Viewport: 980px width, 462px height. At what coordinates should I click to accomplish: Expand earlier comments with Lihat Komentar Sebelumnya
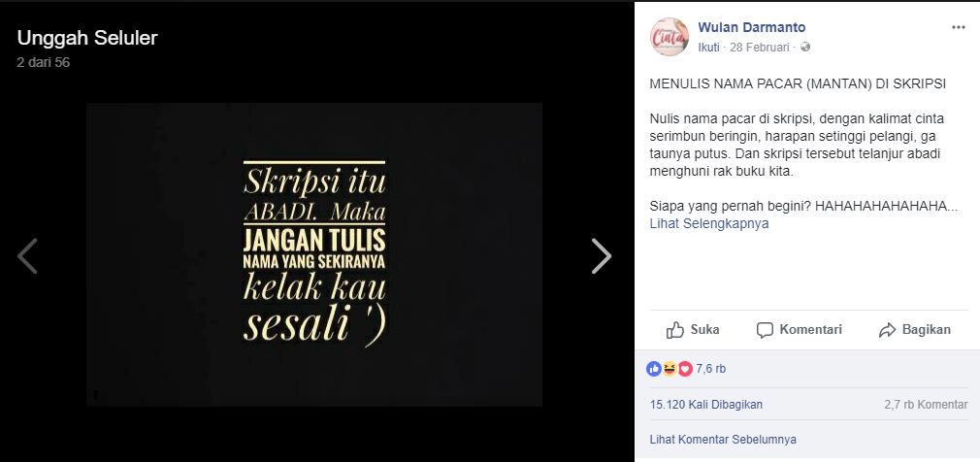point(723,440)
